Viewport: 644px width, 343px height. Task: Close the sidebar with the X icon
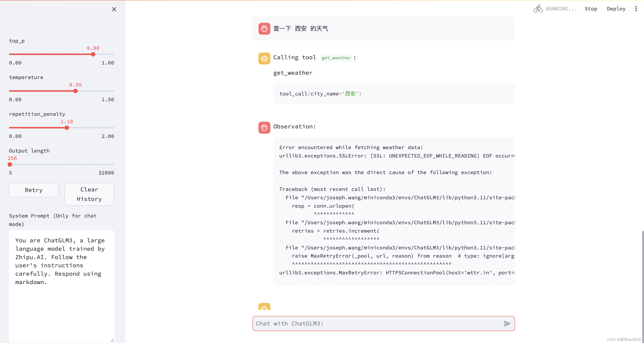(114, 9)
